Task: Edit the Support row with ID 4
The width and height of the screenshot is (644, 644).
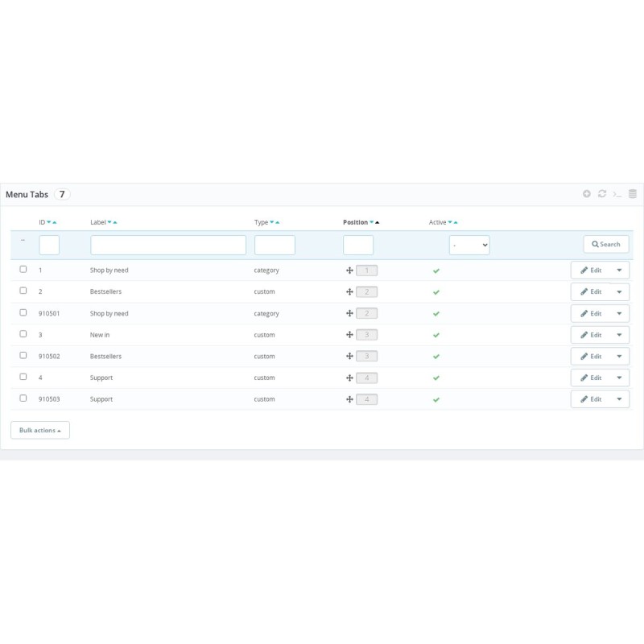Action: tap(591, 378)
